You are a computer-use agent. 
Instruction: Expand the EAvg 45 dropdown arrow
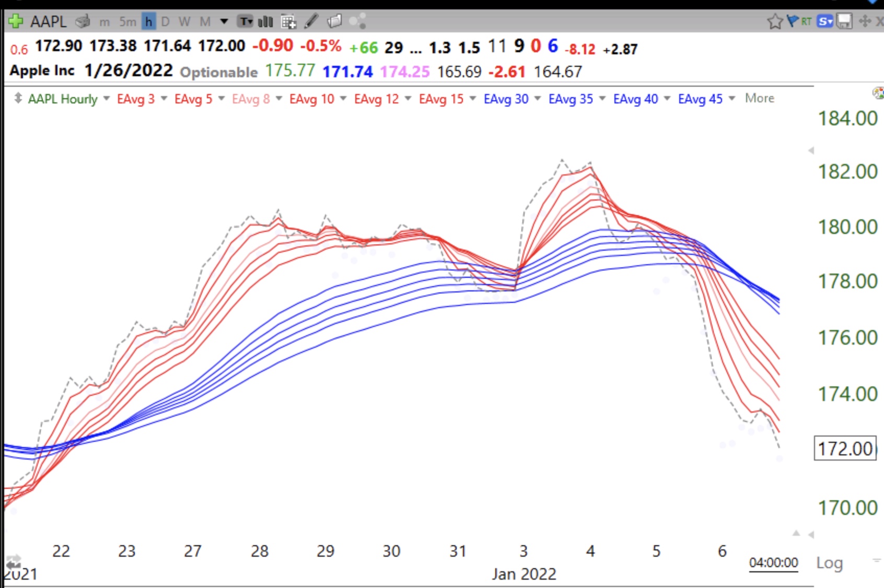pos(732,99)
